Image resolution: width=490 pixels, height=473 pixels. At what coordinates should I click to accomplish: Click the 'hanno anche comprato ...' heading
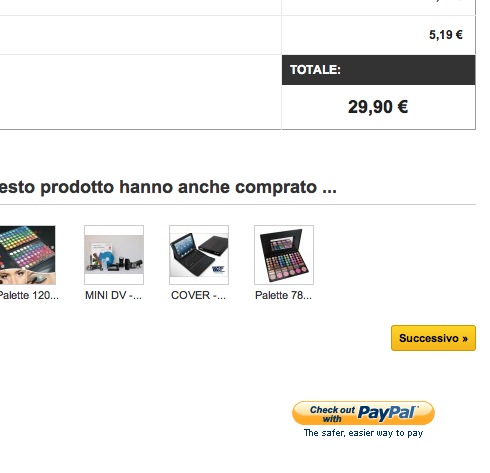[228, 187]
